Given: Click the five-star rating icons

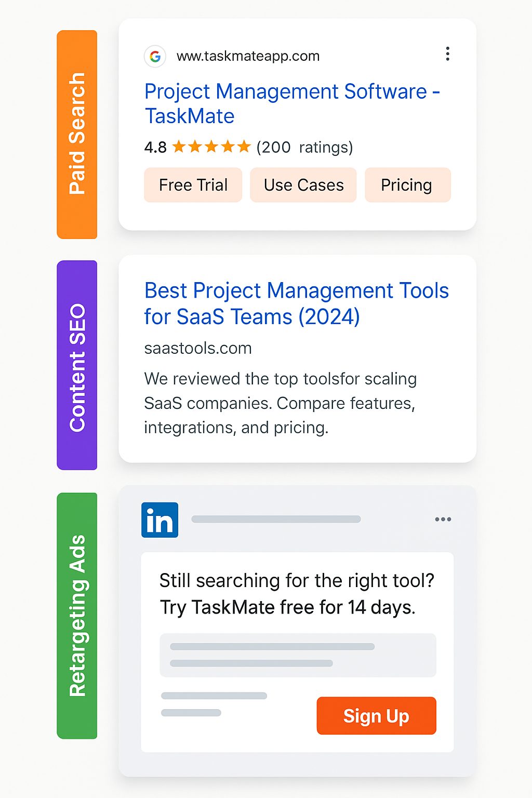Looking at the screenshot, I should pos(211,147).
